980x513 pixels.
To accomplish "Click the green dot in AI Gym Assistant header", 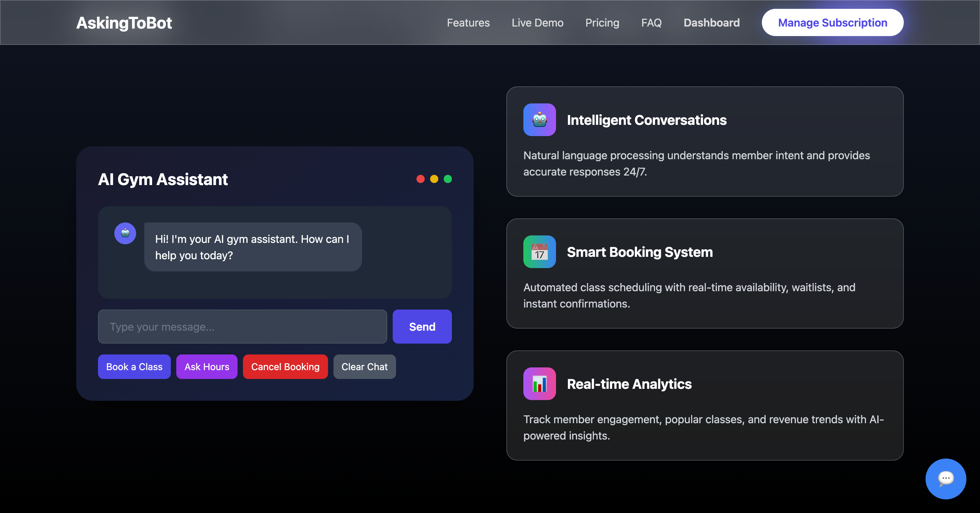I will (448, 179).
